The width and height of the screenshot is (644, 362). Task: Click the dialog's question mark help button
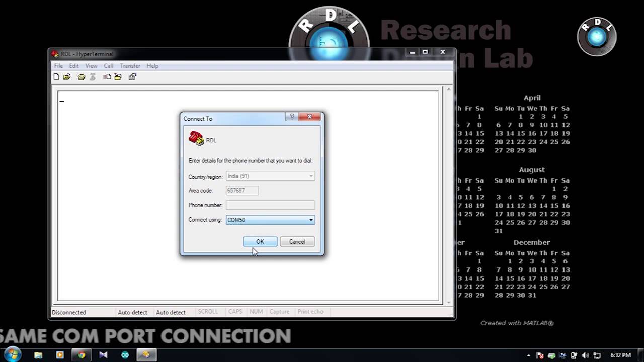click(x=291, y=117)
